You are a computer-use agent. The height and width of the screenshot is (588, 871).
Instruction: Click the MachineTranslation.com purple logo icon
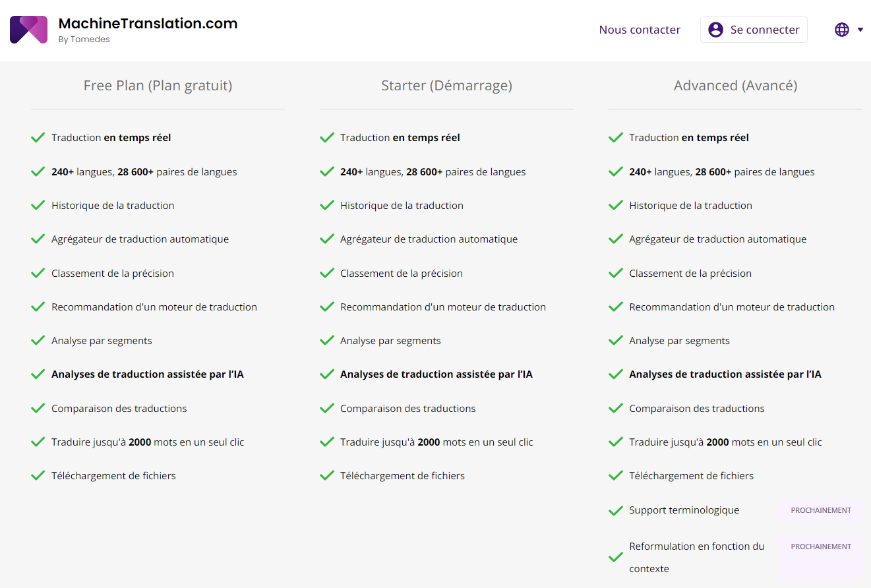[x=28, y=30]
